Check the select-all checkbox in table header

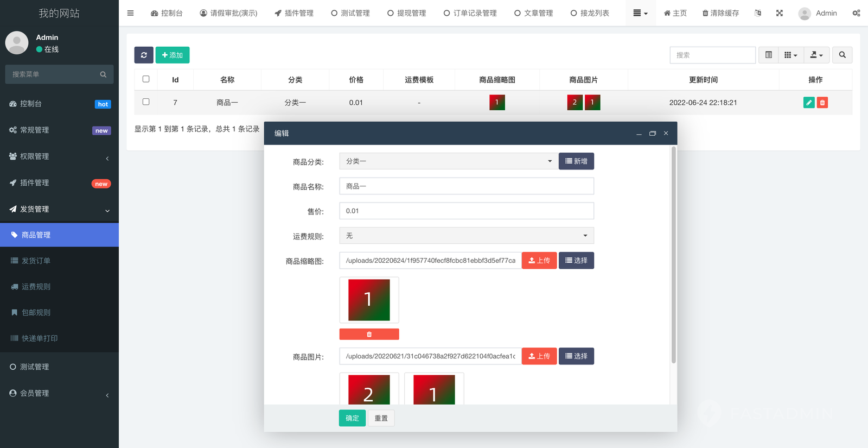point(146,79)
